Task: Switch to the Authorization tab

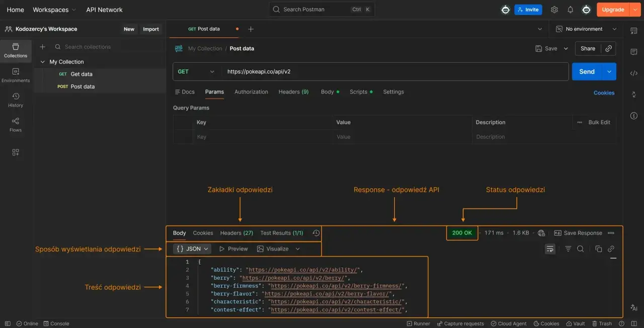Action: pyautogui.click(x=251, y=92)
